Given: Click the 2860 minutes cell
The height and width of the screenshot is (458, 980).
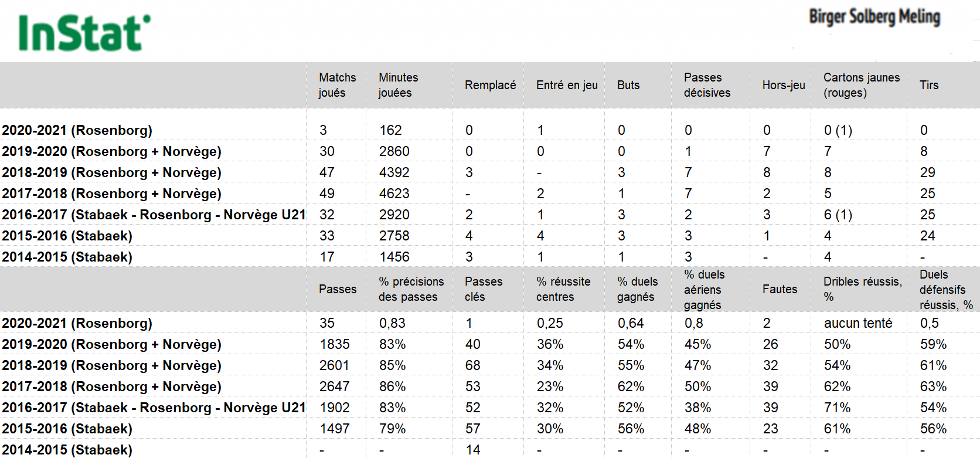Looking at the screenshot, I should pyautogui.click(x=394, y=151).
